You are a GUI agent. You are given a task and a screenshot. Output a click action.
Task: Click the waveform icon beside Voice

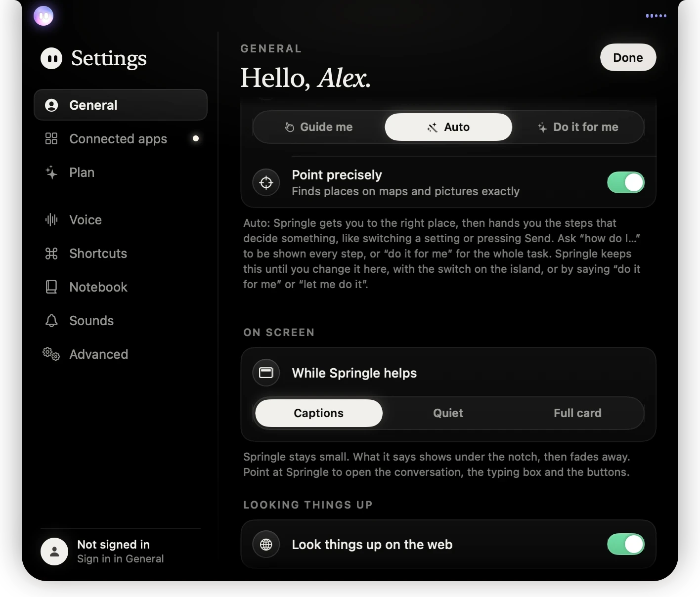(x=51, y=219)
